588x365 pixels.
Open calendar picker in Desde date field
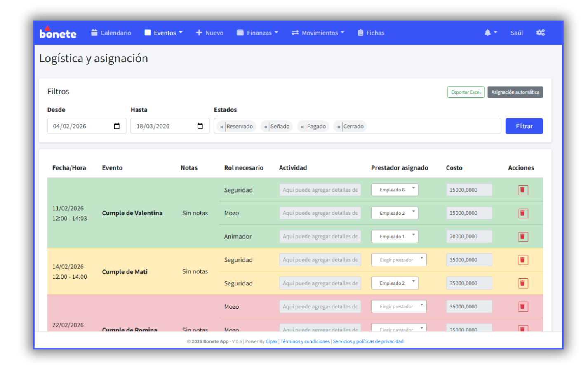point(117,126)
